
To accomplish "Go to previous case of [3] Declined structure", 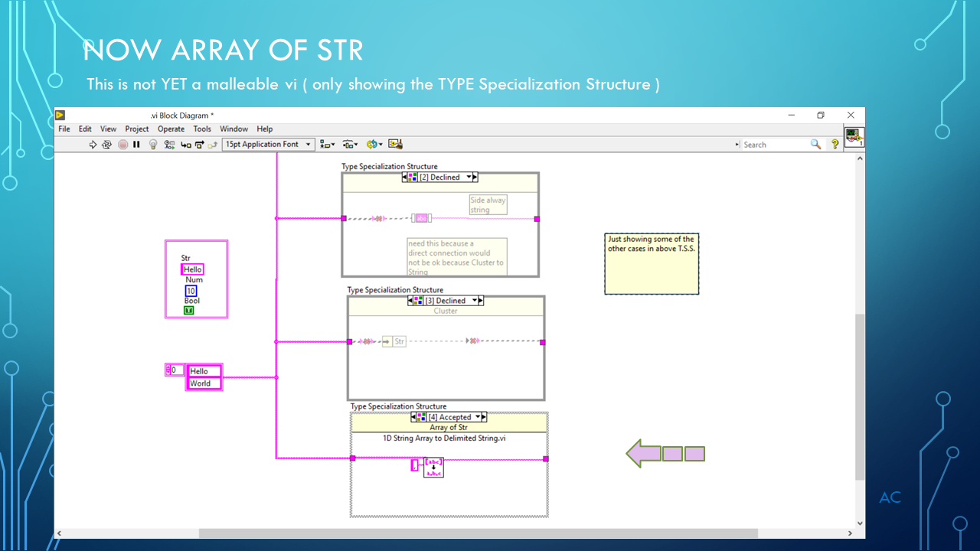I will (411, 301).
